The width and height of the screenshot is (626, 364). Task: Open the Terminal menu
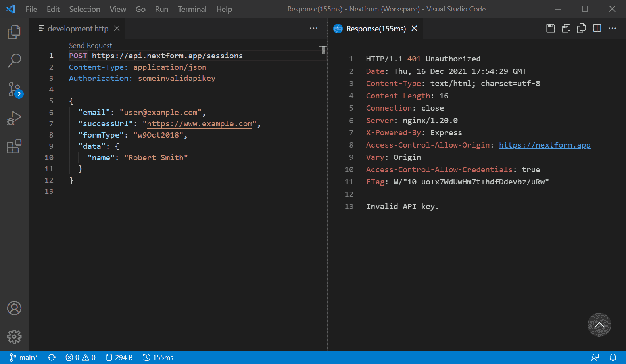[192, 9]
